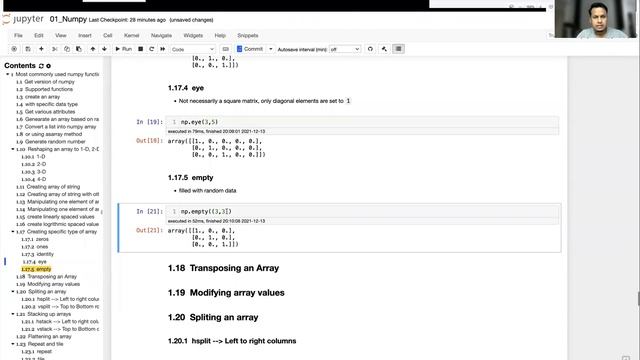640x360 pixels.
Task: Open the Kernel menu
Action: [x=131, y=36]
